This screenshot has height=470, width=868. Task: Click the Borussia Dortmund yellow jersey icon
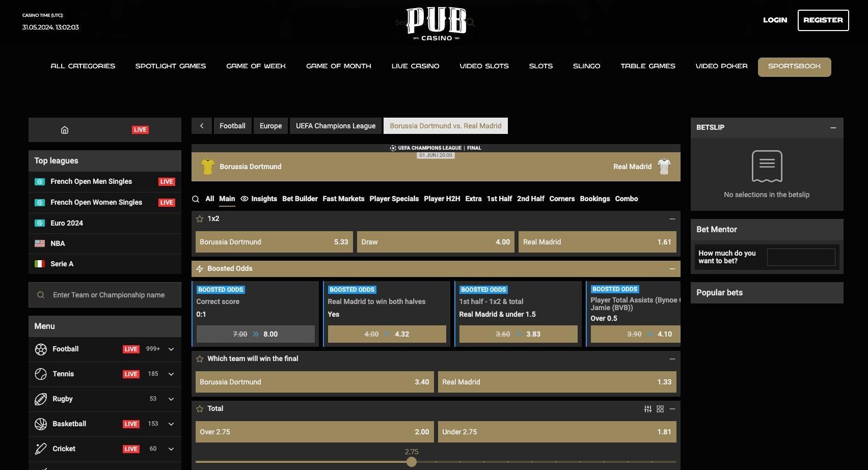208,167
